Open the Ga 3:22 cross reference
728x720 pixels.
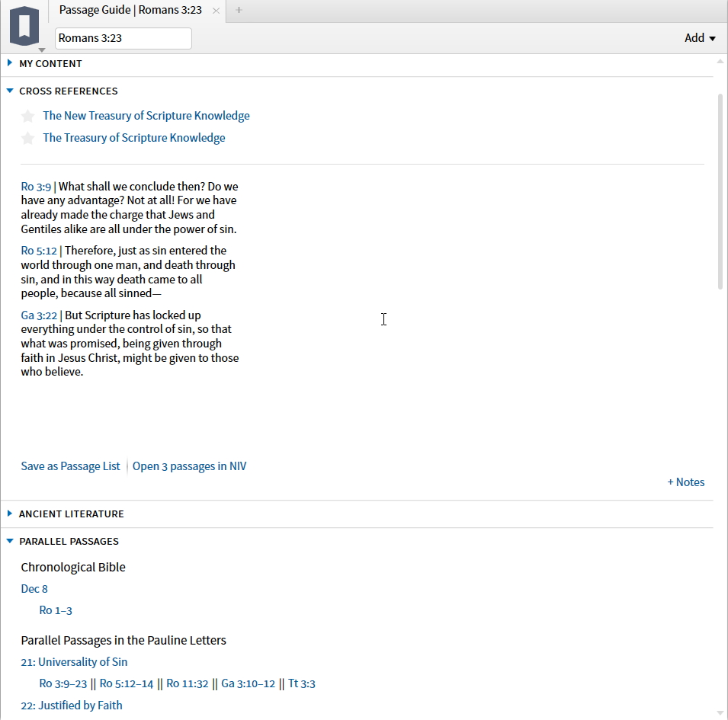click(39, 315)
